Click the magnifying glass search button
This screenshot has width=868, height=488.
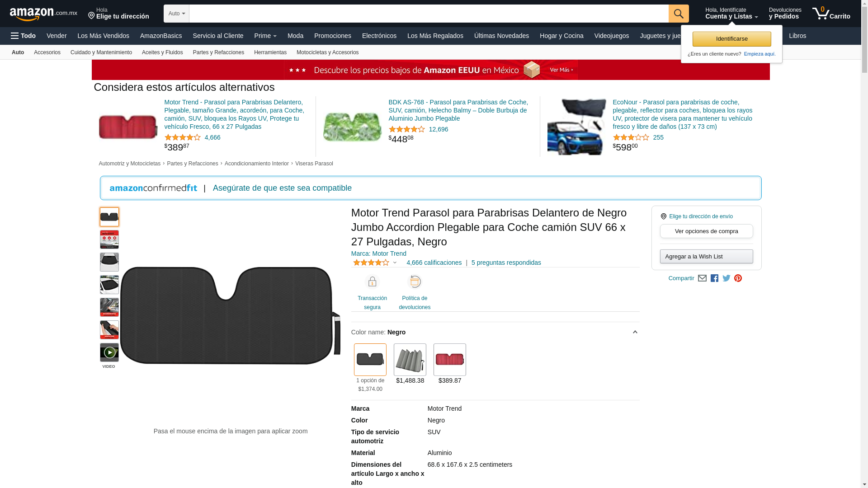(678, 14)
